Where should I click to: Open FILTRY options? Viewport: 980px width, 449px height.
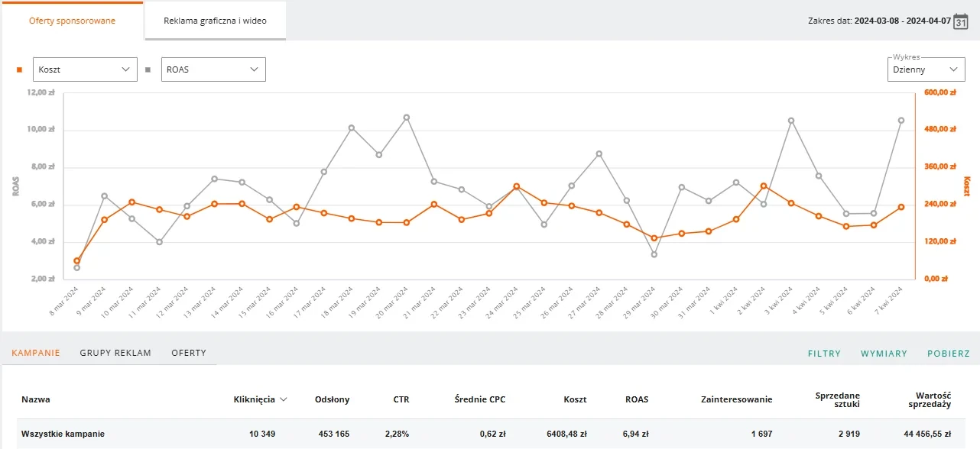click(x=825, y=354)
